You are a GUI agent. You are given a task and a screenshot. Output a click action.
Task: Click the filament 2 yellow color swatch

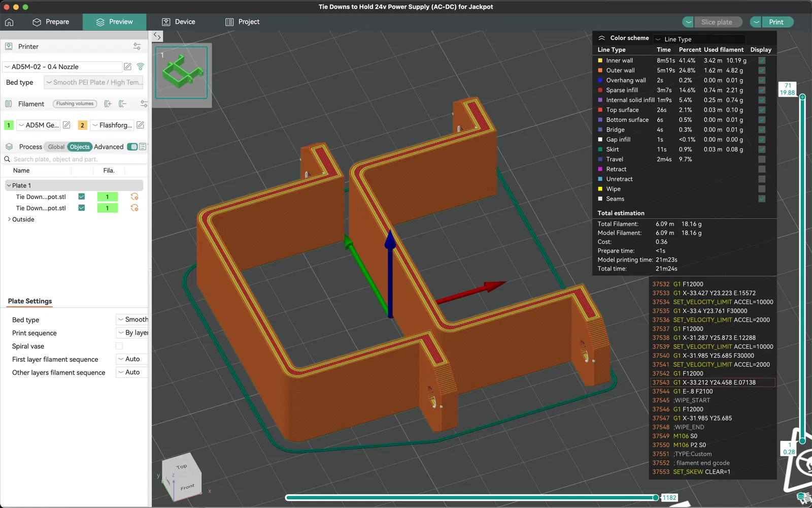(x=82, y=125)
